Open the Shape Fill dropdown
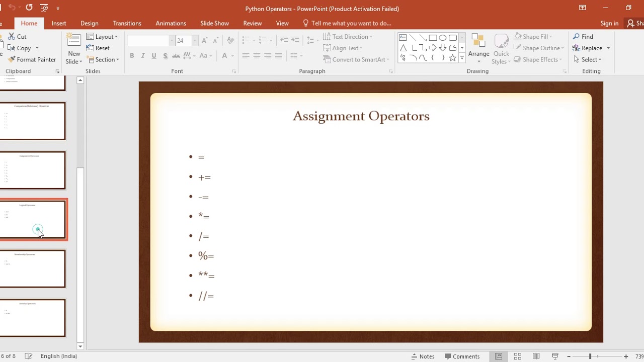644x362 pixels. 533,37
